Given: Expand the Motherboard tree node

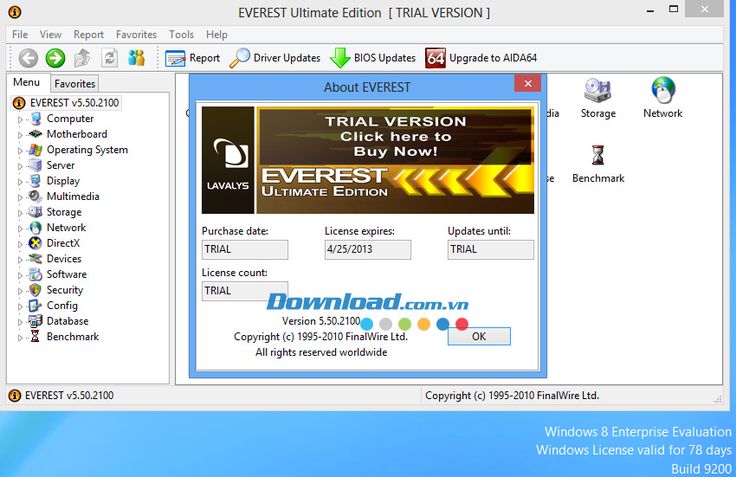Looking at the screenshot, I should [20, 135].
